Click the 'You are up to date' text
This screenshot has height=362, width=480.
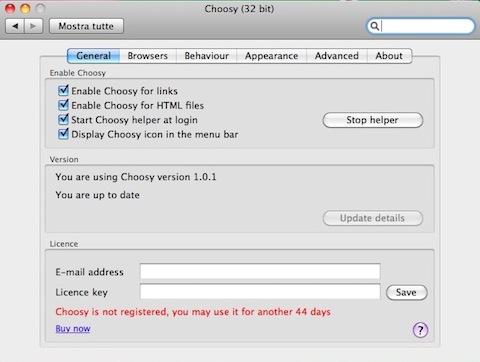point(97,195)
